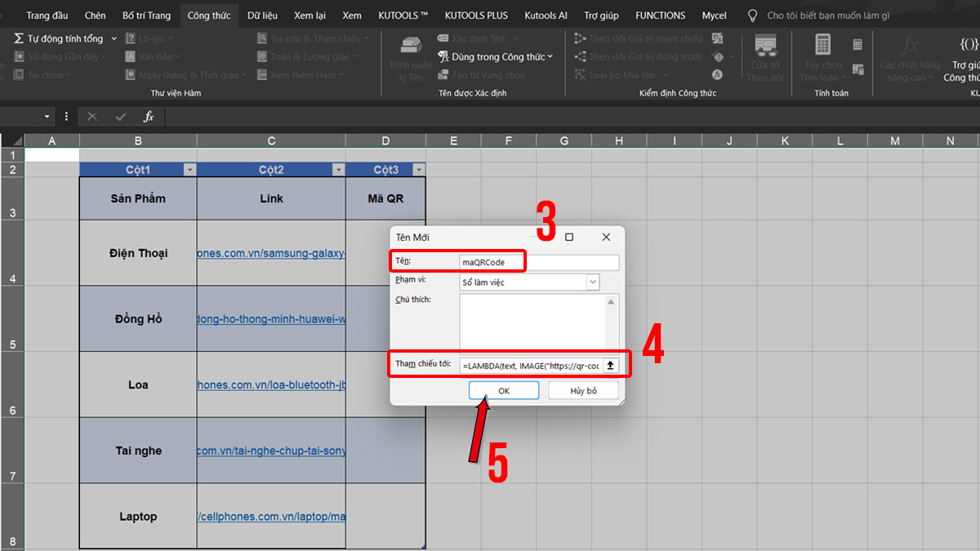Open the Cột1 filter dropdown
This screenshot has width=980, height=551.
click(189, 169)
